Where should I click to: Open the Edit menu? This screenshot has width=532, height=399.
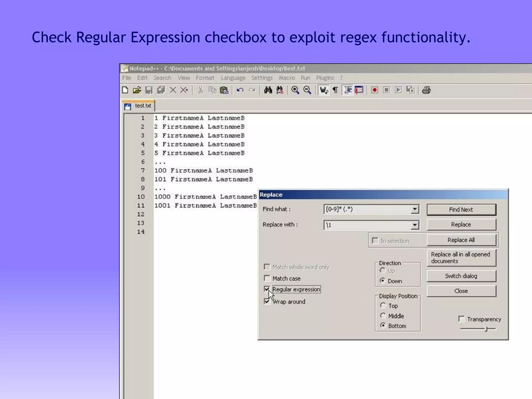pyautogui.click(x=142, y=78)
